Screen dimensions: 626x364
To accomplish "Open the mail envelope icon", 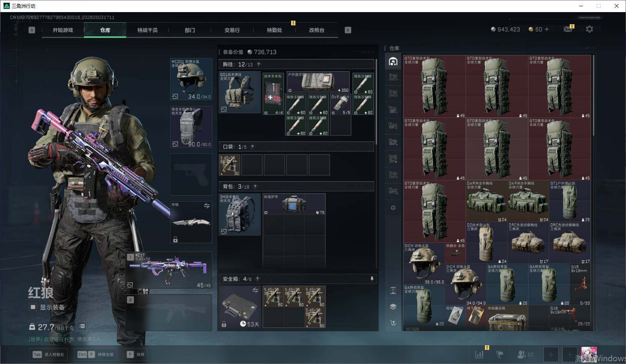I will (568, 29).
